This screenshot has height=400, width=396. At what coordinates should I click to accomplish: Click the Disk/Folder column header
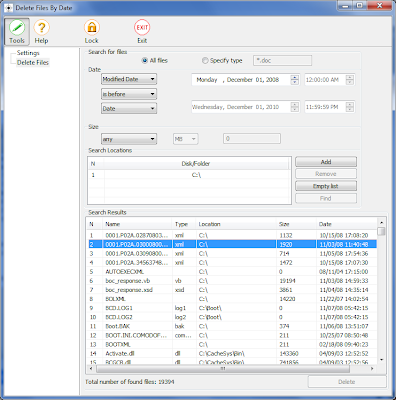196,164
